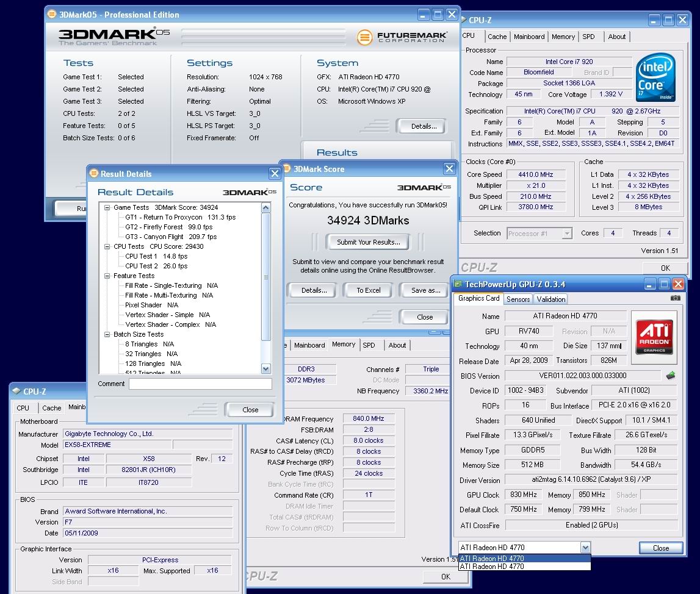Select GT2 - Firefly Forest result row

pos(169,227)
